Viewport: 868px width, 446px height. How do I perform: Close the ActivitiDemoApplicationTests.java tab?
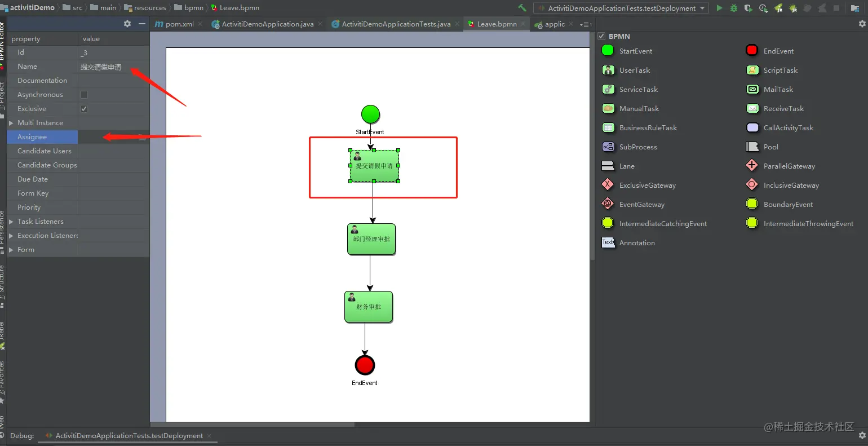pos(457,24)
